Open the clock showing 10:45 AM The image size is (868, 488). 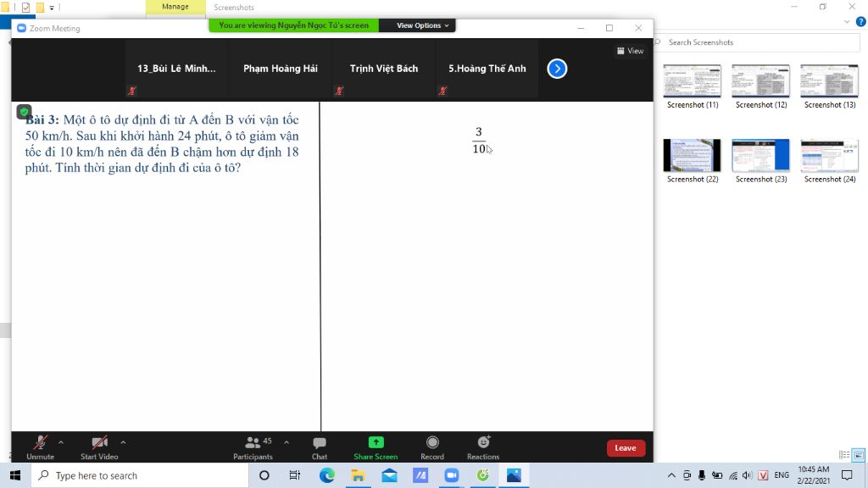pyautogui.click(x=813, y=475)
